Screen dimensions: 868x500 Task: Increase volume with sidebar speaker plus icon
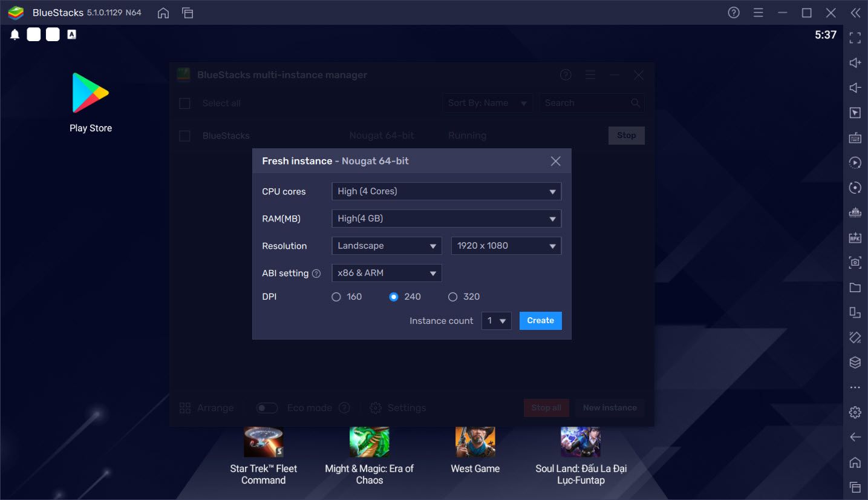point(855,63)
